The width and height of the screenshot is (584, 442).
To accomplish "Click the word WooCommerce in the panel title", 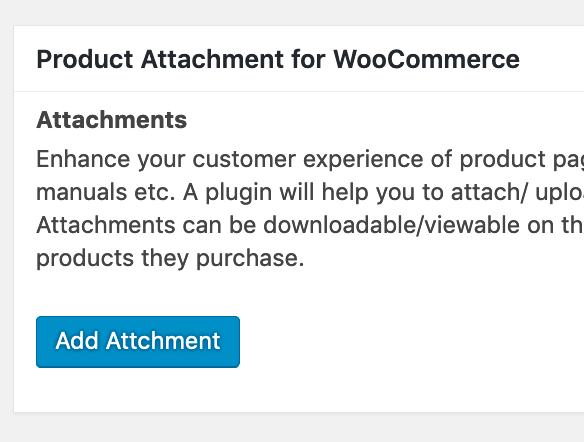I will coord(426,59).
